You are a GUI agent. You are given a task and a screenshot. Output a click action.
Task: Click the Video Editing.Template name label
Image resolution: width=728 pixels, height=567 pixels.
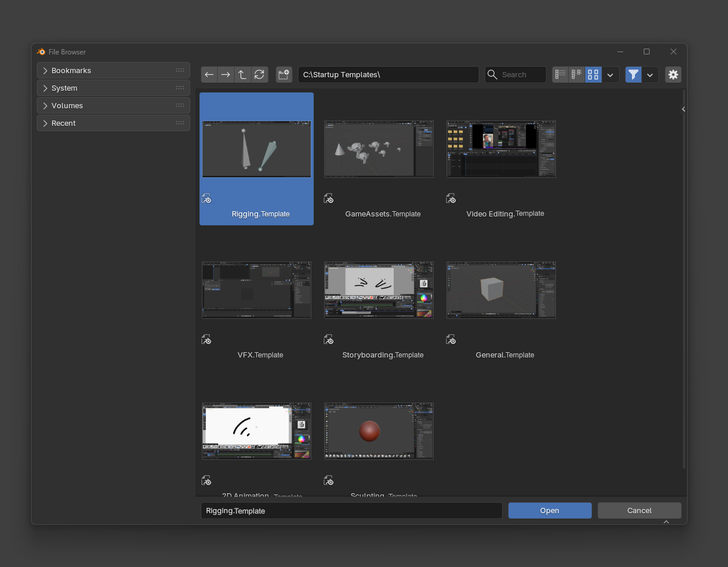pos(505,214)
